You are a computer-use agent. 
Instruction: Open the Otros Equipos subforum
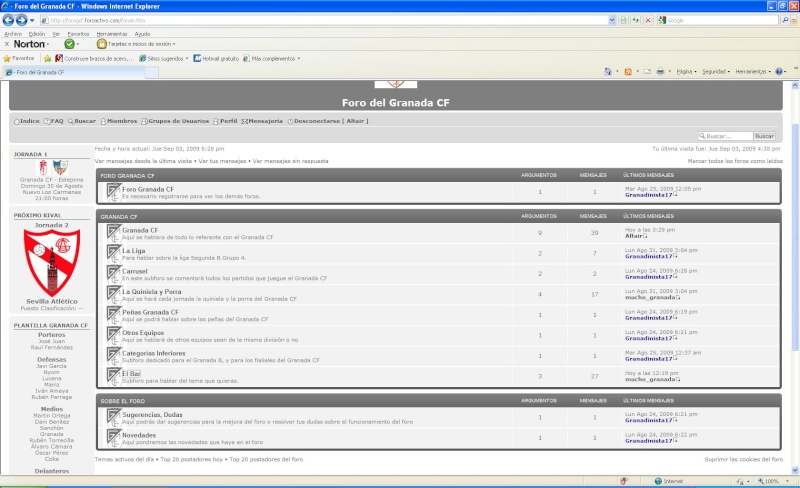point(143,332)
